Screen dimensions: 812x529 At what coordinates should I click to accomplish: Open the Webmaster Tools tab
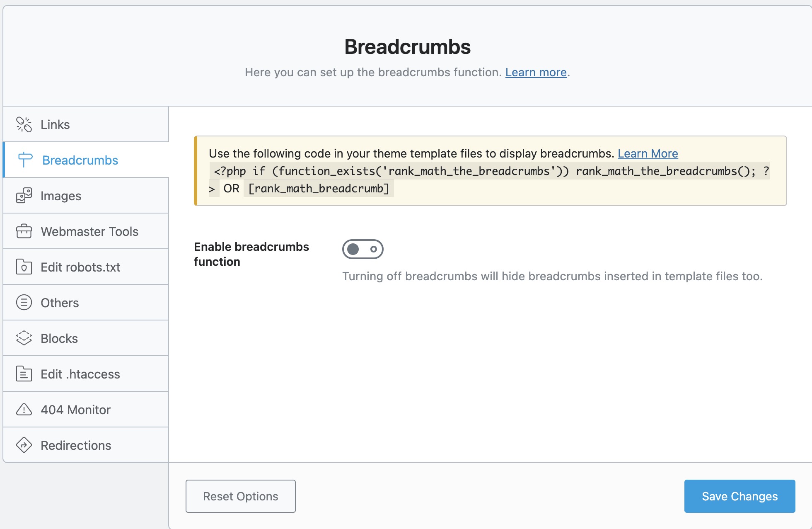[86, 231]
